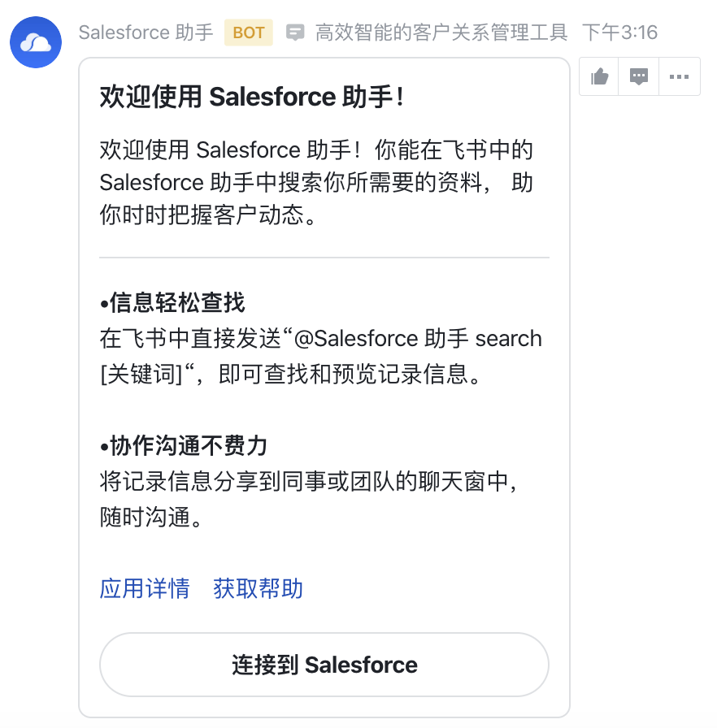Viewport: 717px width, 728px height.
Task: Click the @Salesforce 助手 search instruction text
Action: point(321,356)
